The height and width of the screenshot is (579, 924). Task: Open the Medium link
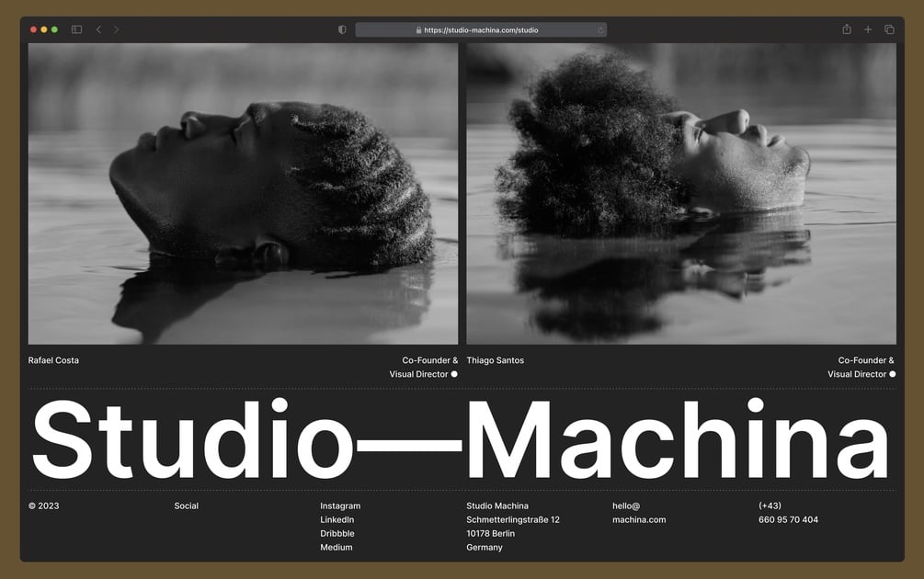(x=337, y=547)
